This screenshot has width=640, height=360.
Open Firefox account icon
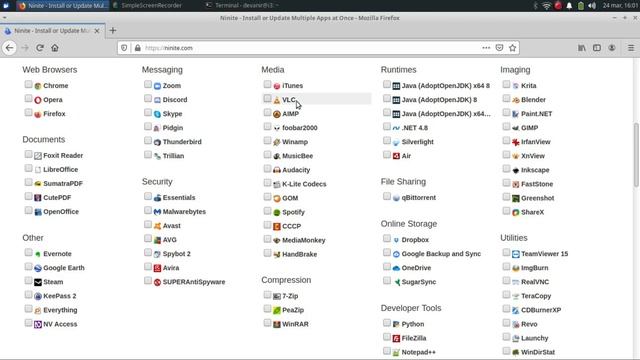[611, 48]
